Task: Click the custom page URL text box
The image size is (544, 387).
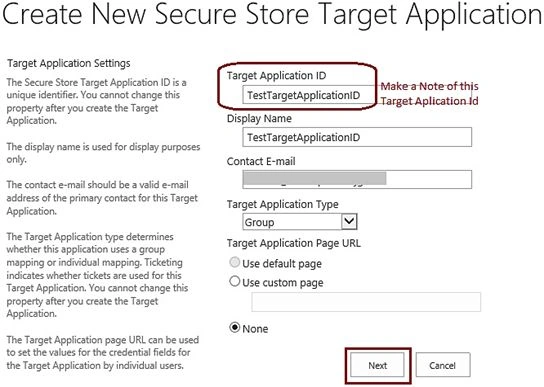Action: [366, 302]
